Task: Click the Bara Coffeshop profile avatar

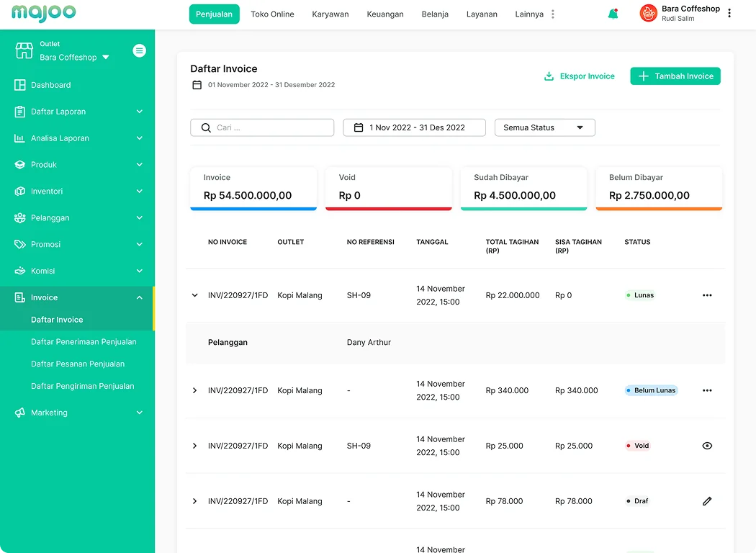Action: point(648,13)
